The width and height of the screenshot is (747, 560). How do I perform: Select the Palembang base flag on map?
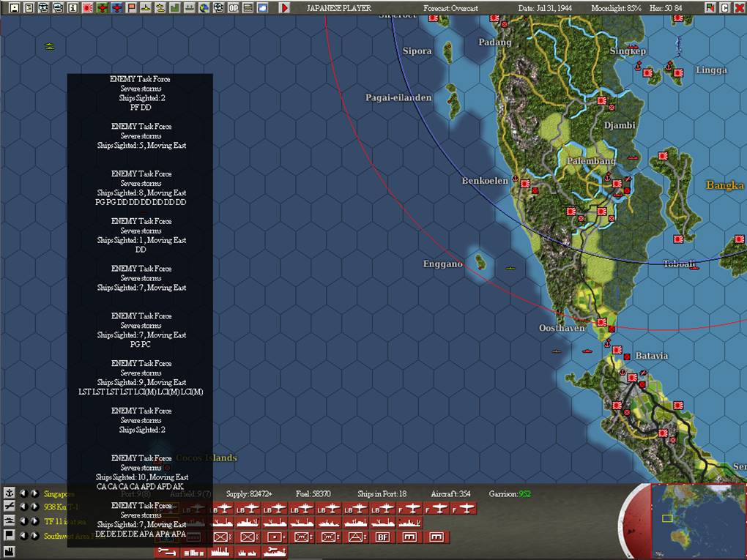tap(617, 183)
